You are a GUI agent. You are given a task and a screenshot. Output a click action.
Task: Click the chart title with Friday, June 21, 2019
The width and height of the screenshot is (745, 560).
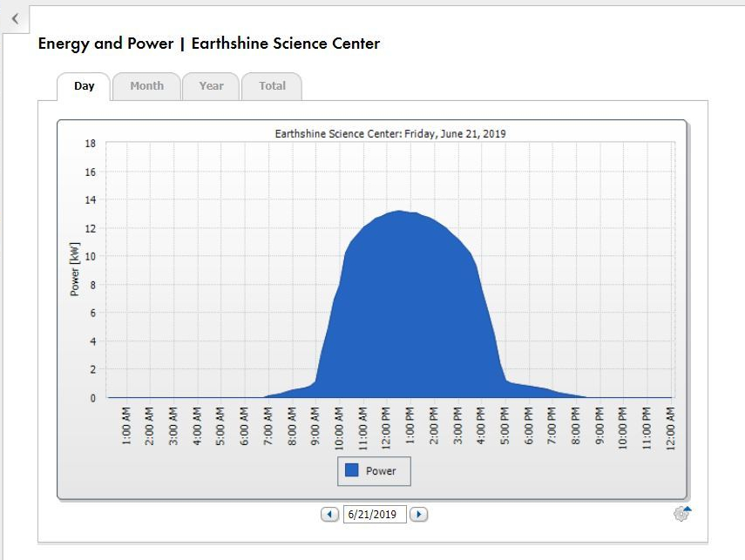390,134
